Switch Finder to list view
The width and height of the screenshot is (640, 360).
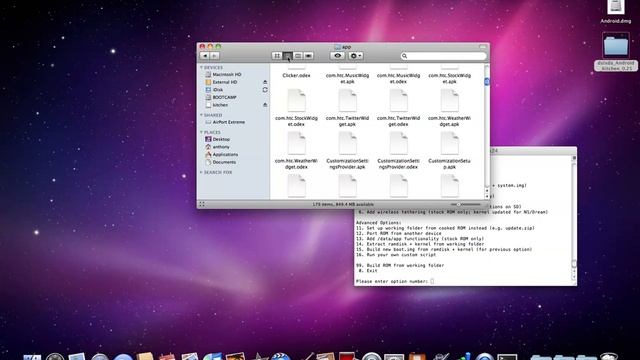(x=287, y=56)
